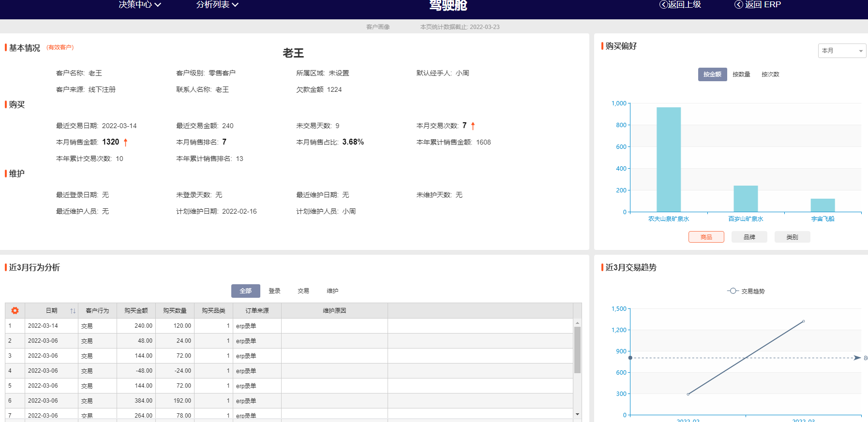
Task: Switch to the 交易 behavior tab
Action: (303, 291)
